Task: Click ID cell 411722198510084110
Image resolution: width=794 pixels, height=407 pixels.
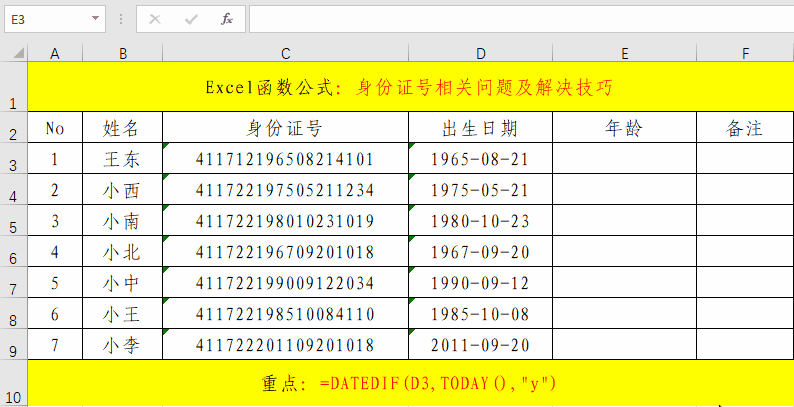Action: pyautogui.click(x=286, y=313)
